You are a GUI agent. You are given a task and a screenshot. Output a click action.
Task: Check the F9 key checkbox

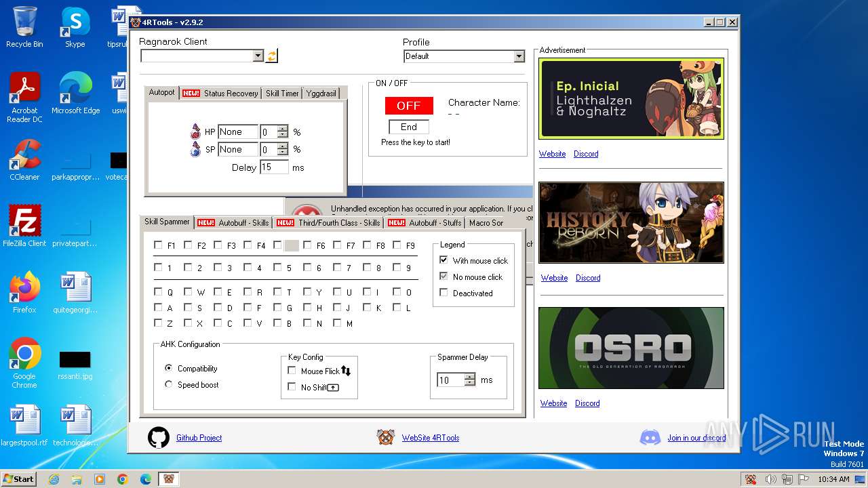pyautogui.click(x=397, y=245)
